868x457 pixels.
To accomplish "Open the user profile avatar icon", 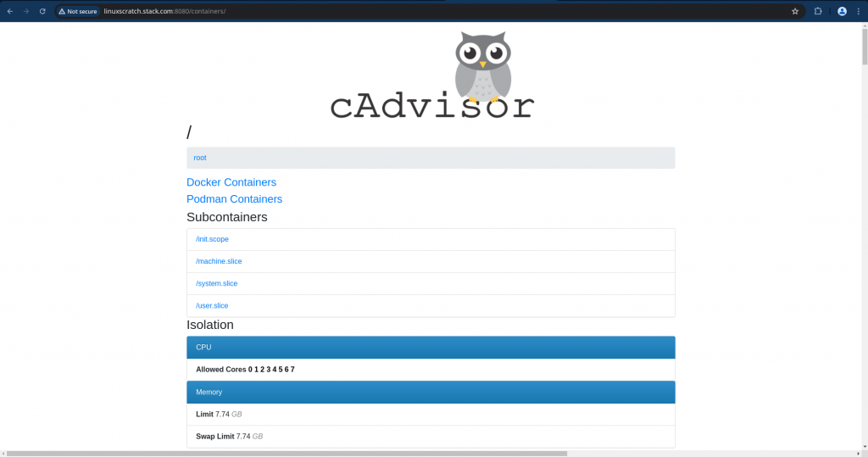I will (842, 12).
